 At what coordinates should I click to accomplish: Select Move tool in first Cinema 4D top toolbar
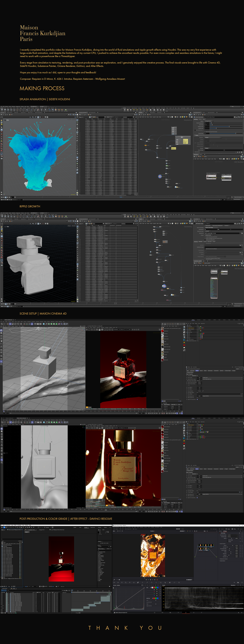tap(10, 324)
